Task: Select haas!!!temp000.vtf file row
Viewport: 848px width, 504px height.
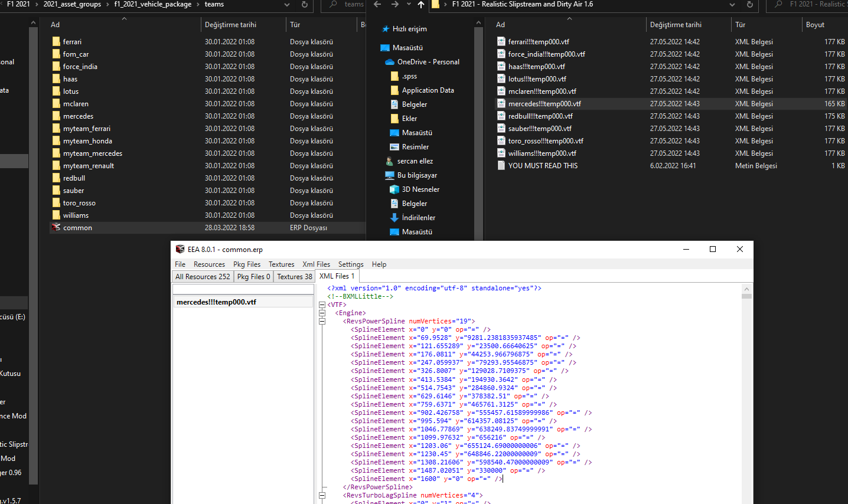Action: click(x=670, y=66)
